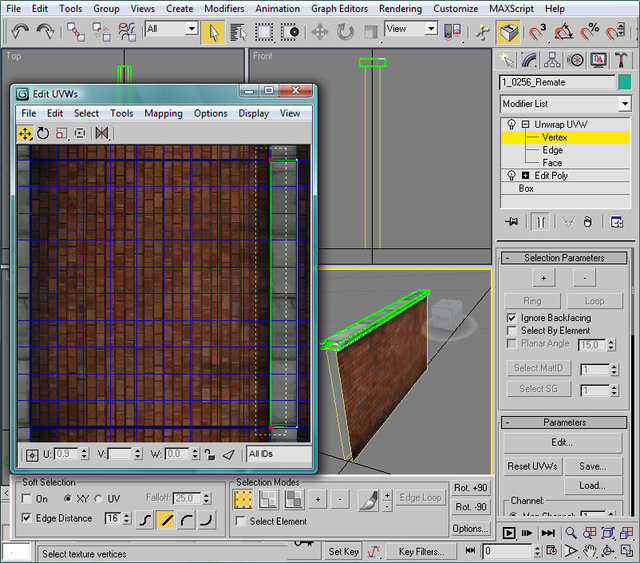Enable Select By Element checkbox
640x563 pixels.
(512, 330)
